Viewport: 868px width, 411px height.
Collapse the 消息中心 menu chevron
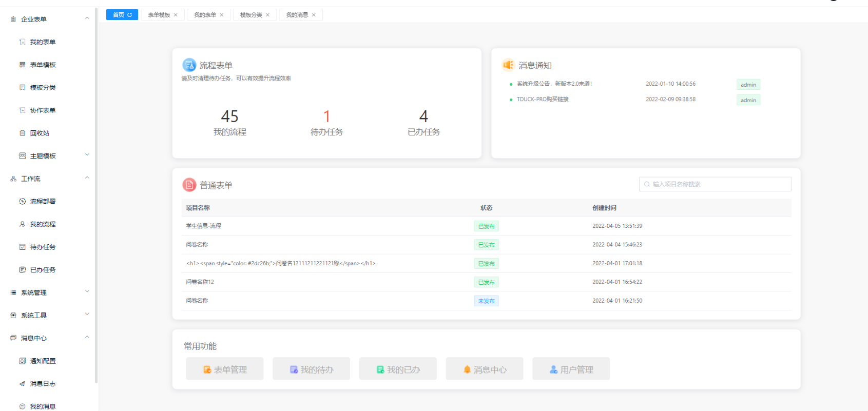87,337
